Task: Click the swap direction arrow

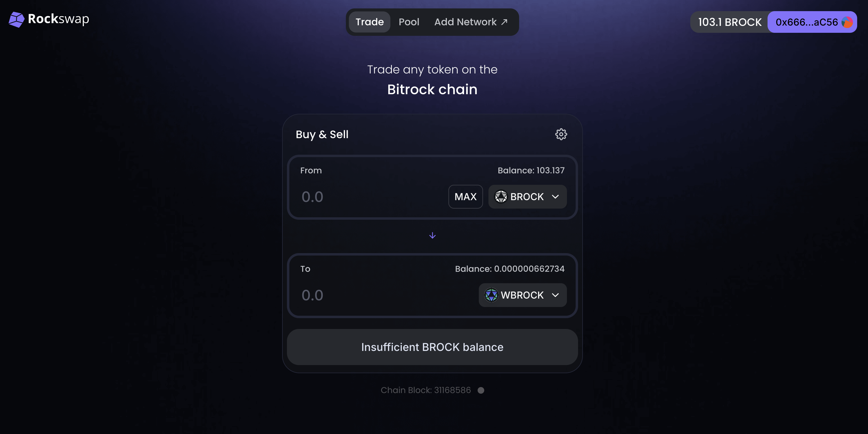Action: (432, 235)
